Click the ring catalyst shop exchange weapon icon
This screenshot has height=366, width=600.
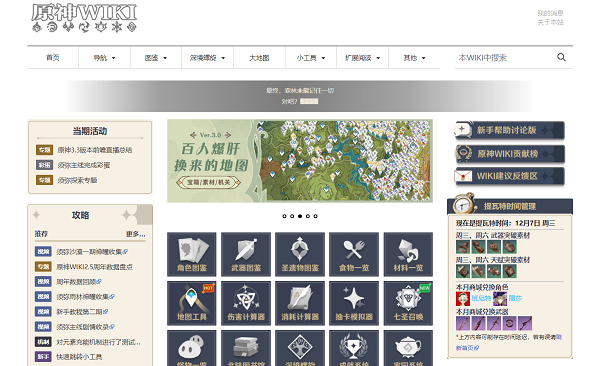tap(509, 323)
